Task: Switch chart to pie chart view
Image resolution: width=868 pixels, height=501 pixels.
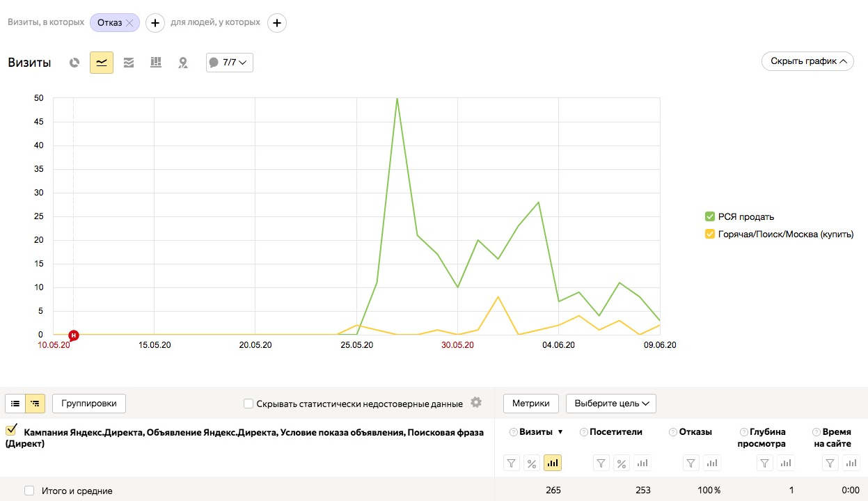Action: [x=74, y=63]
